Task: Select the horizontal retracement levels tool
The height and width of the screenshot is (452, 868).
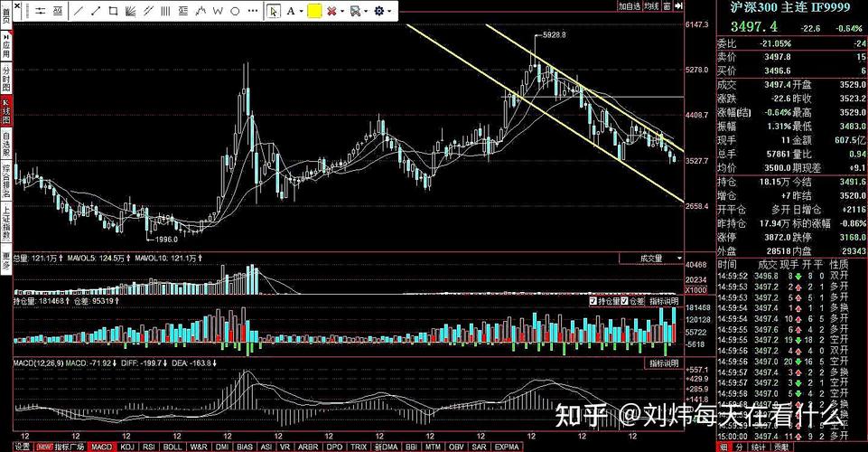Action: [x=183, y=11]
